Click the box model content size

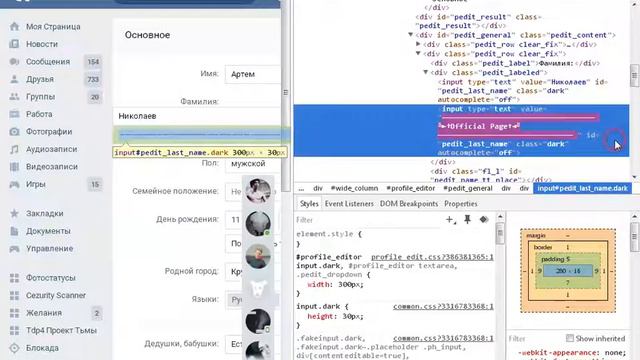(568, 271)
